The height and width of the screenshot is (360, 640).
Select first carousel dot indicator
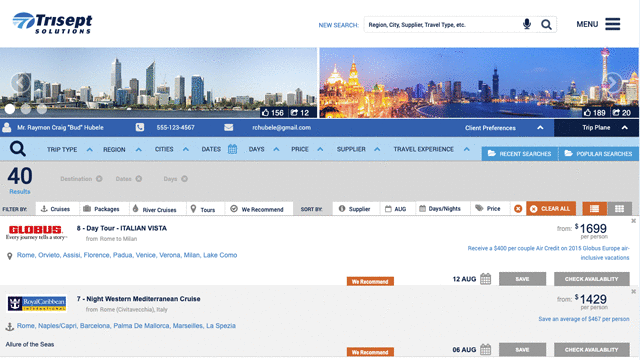point(10,109)
